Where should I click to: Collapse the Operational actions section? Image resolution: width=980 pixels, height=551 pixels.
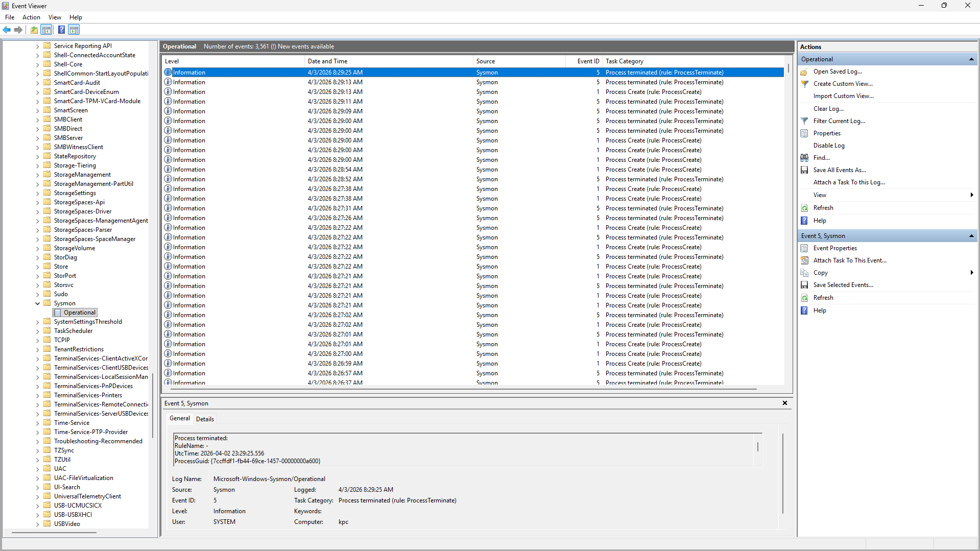point(971,59)
